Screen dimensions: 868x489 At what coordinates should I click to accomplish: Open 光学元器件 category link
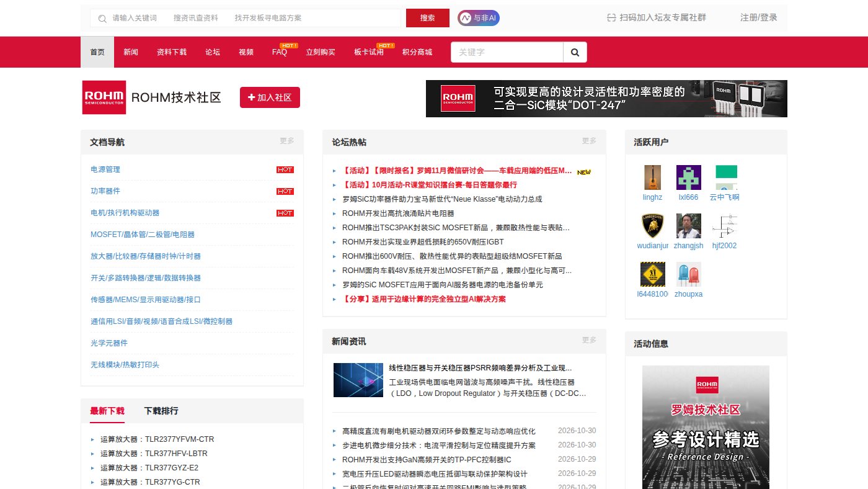point(109,343)
